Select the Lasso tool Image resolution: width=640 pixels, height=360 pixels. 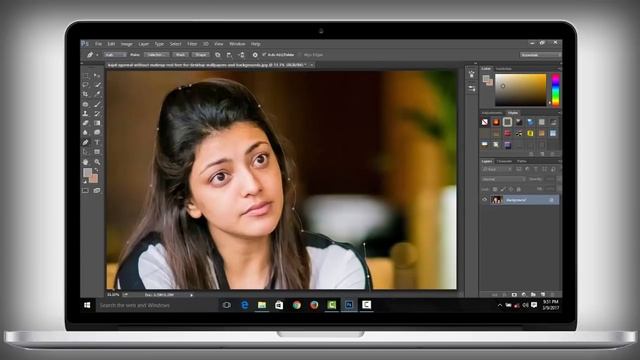click(x=85, y=85)
